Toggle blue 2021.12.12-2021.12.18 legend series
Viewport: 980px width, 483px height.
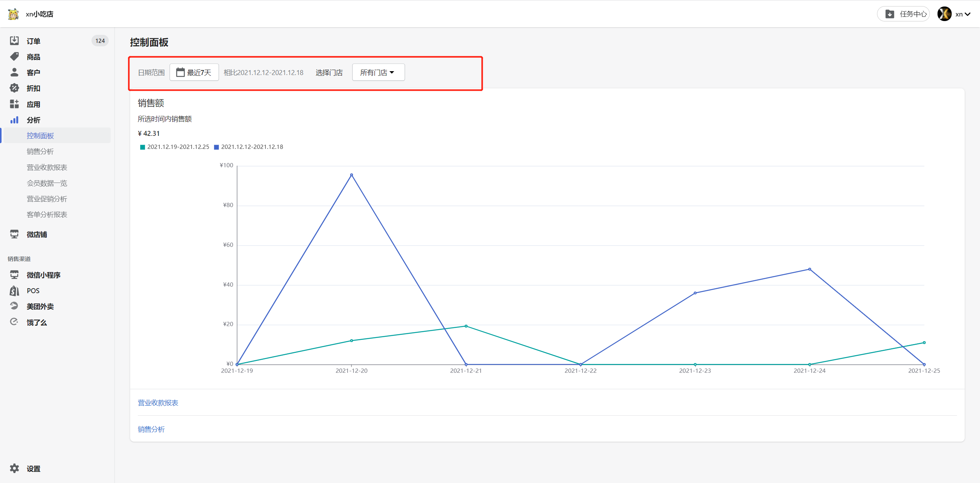(x=248, y=147)
